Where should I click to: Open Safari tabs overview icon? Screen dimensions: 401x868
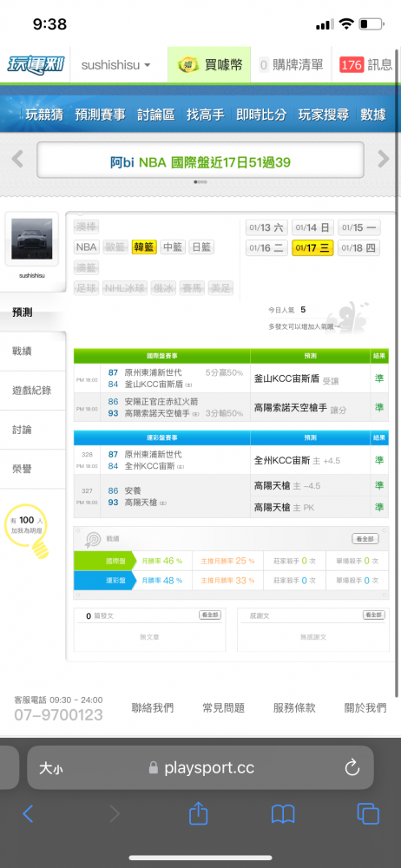coord(368,813)
